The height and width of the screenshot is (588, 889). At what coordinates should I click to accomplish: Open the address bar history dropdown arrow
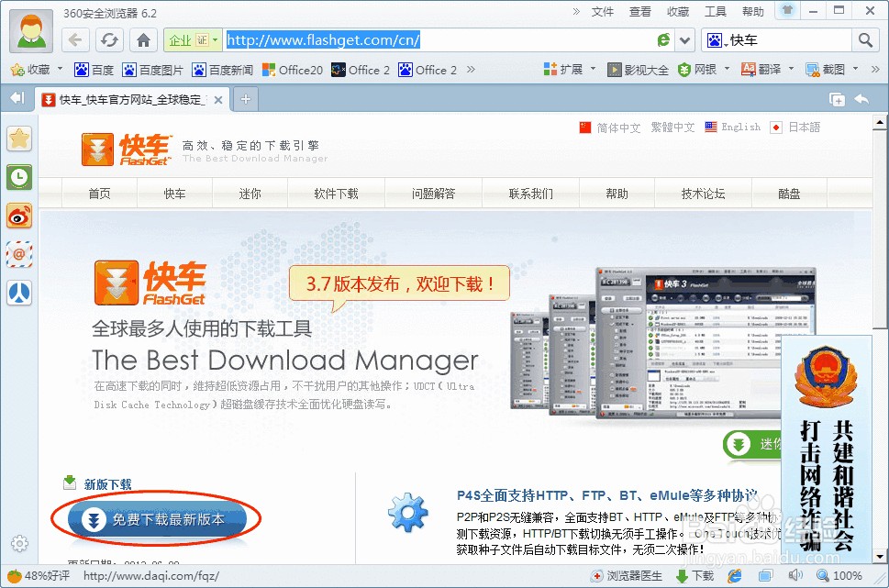pyautogui.click(x=685, y=40)
